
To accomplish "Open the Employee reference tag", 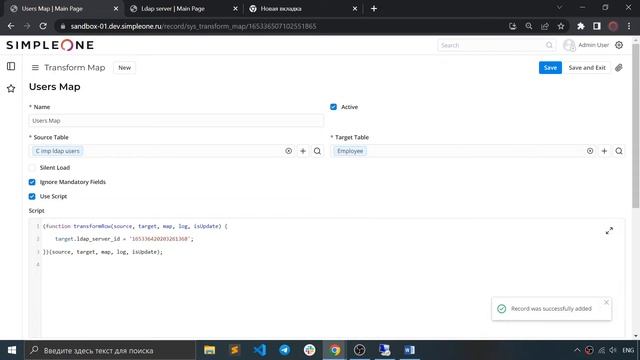I will (x=350, y=151).
